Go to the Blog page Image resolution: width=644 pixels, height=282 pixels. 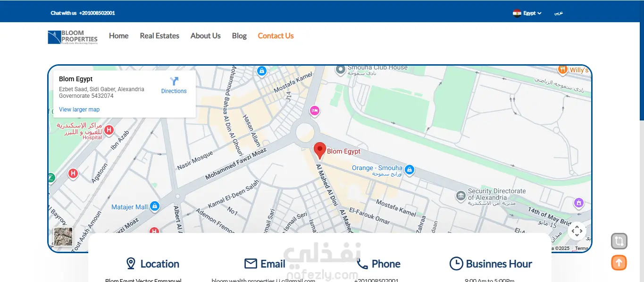pyautogui.click(x=239, y=36)
